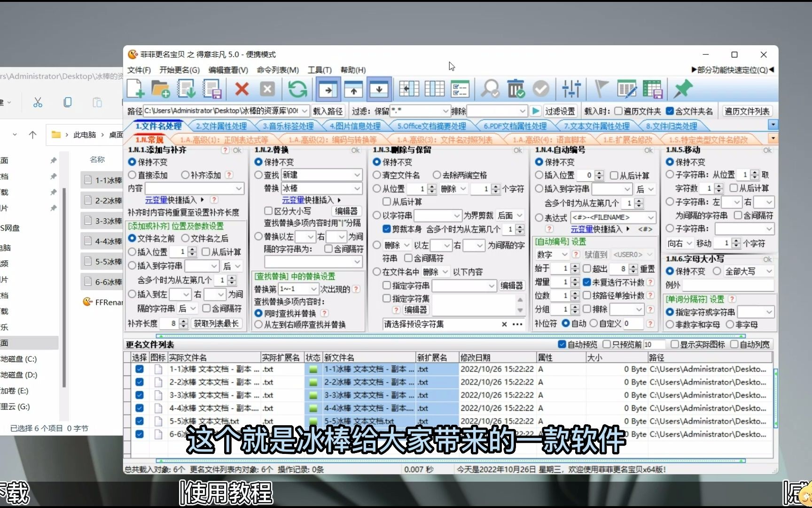
Task: Open the 过滤 保留 *.* dropdown
Action: [445, 111]
